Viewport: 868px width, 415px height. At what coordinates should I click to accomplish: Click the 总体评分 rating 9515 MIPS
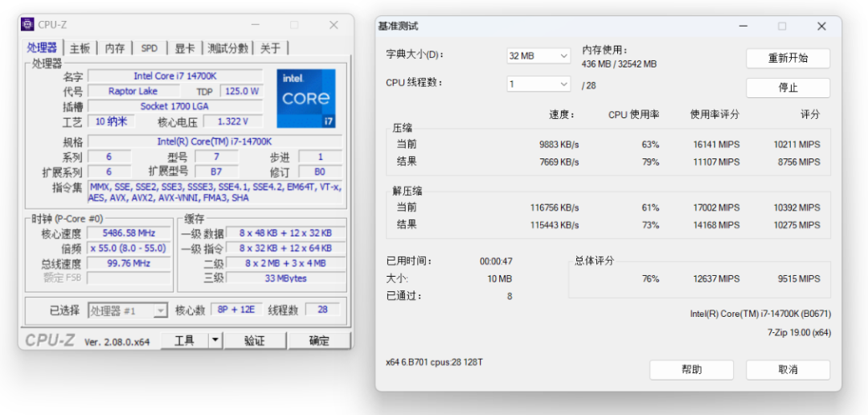800,279
